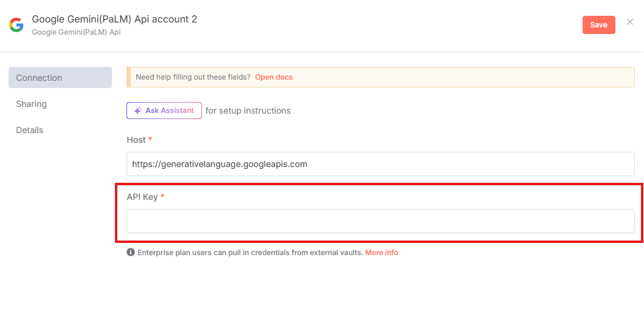Click the 'Google Gemini(PaLM) Api' subtitle text
This screenshot has width=644, height=314.
pos(76,32)
